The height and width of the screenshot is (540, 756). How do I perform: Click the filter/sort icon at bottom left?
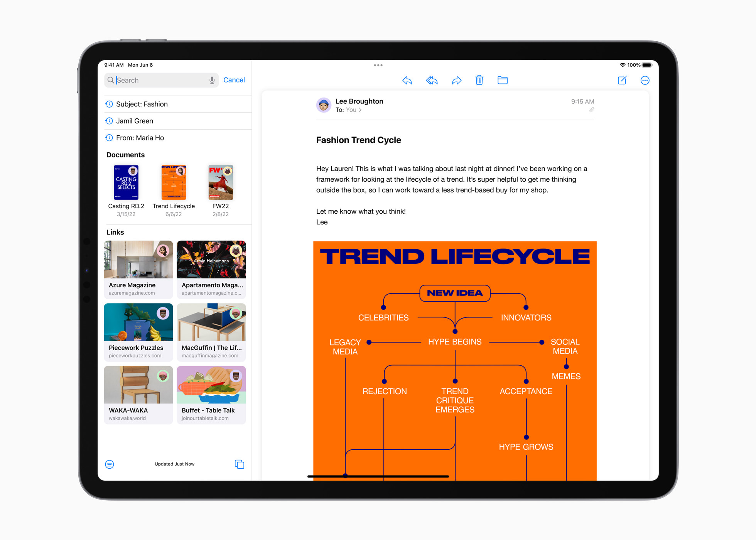[x=110, y=464]
